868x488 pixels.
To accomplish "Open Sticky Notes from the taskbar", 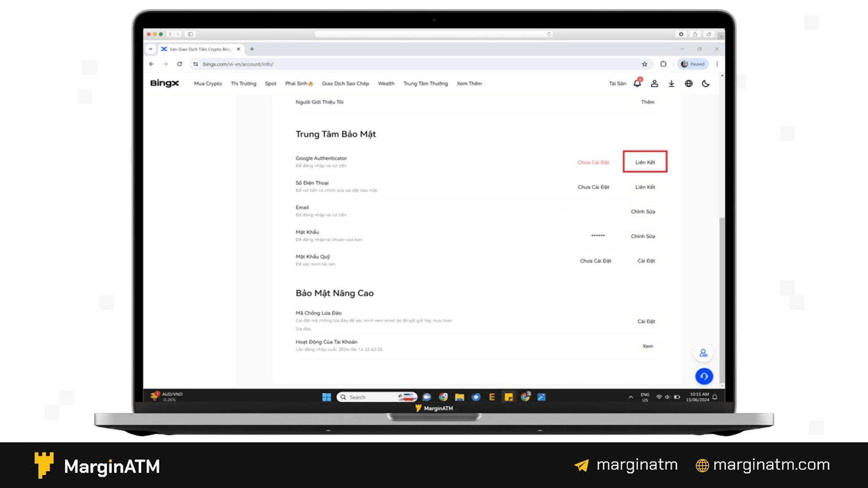I will click(509, 397).
